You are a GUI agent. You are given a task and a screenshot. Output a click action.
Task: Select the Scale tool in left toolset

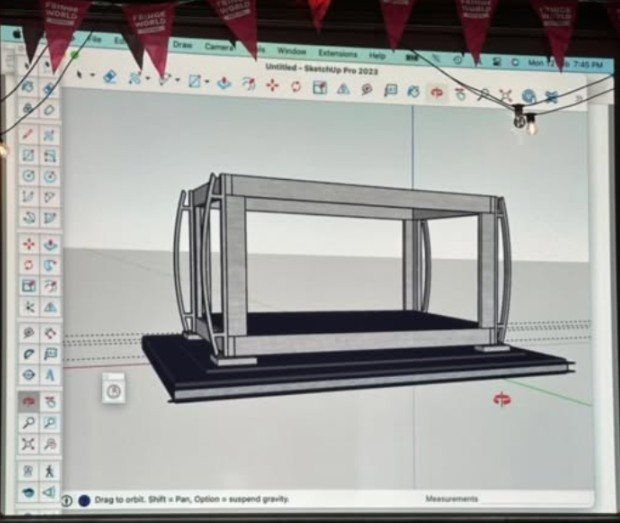click(28, 285)
